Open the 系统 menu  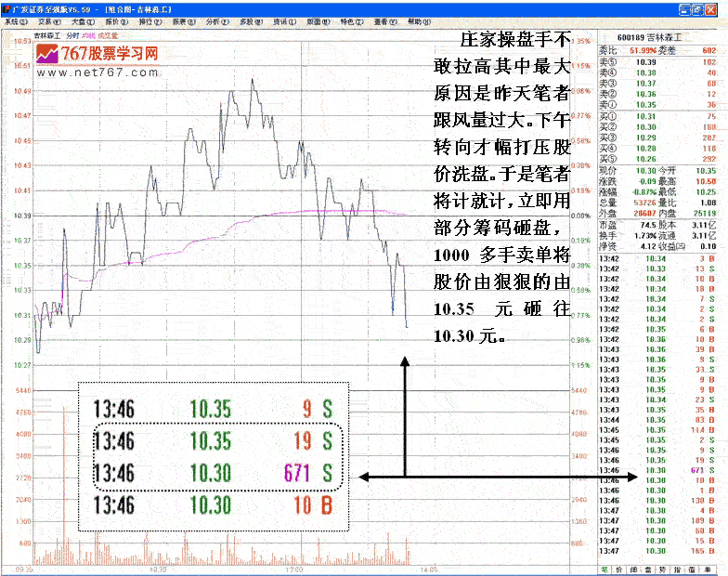[16, 20]
